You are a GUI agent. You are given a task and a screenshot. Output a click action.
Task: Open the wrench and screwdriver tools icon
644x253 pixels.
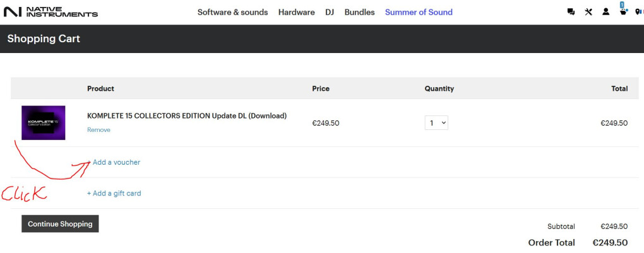588,12
